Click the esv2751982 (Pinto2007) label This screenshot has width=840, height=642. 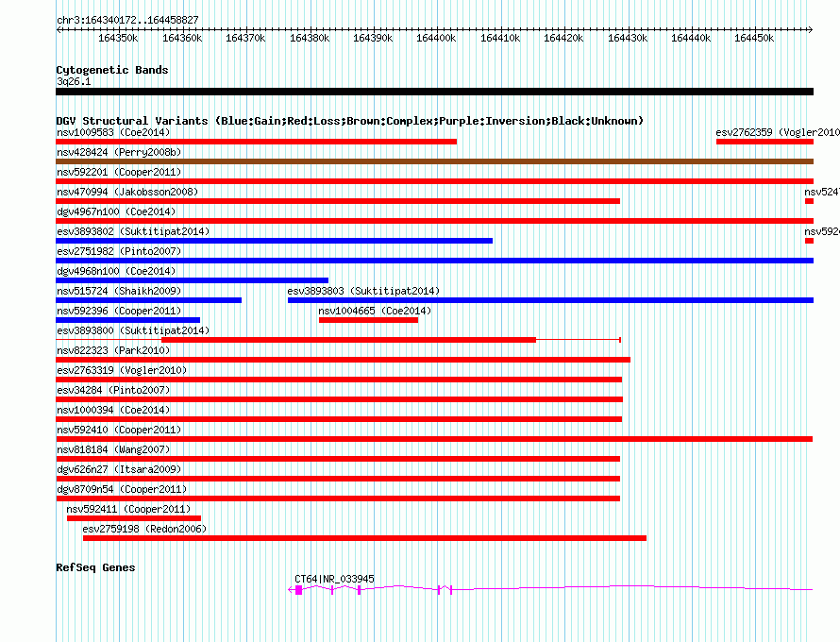click(x=119, y=251)
